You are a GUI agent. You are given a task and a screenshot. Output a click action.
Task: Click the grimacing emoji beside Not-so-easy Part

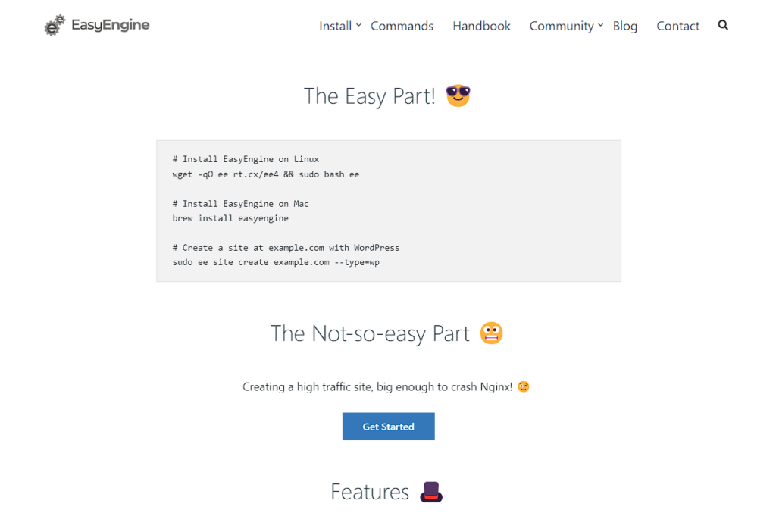[x=491, y=333]
